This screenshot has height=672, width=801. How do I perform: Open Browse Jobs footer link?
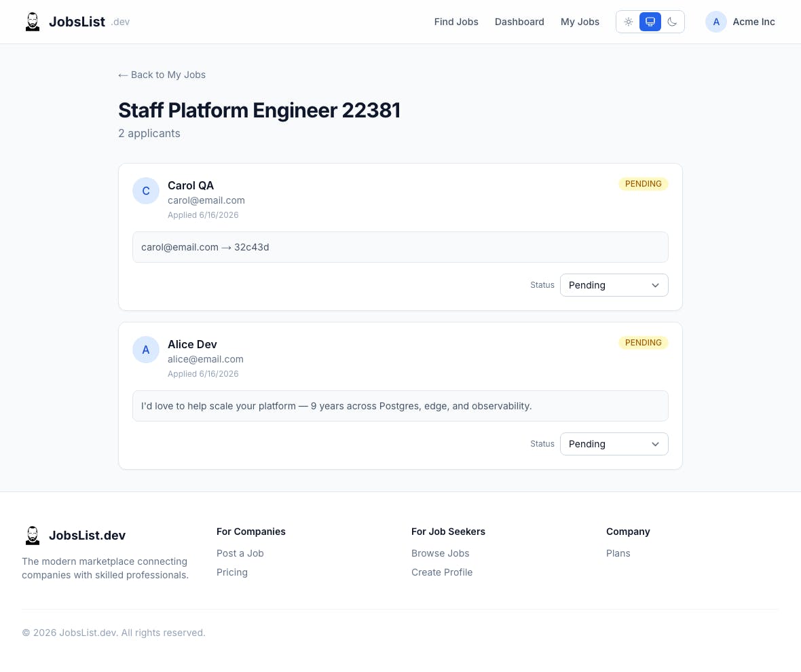(440, 553)
